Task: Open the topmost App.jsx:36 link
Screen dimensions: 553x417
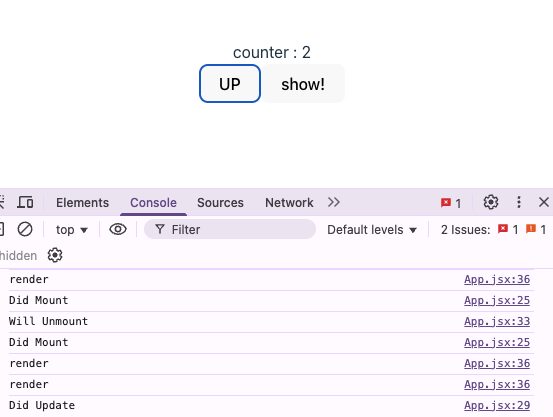Action: pyautogui.click(x=497, y=279)
